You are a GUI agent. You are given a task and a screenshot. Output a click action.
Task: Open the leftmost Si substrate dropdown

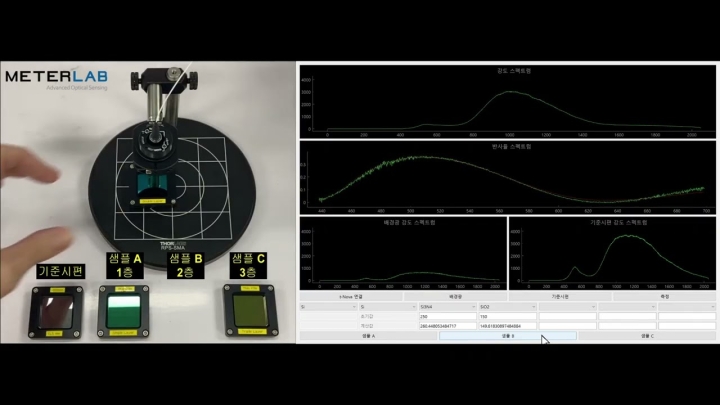(328, 307)
